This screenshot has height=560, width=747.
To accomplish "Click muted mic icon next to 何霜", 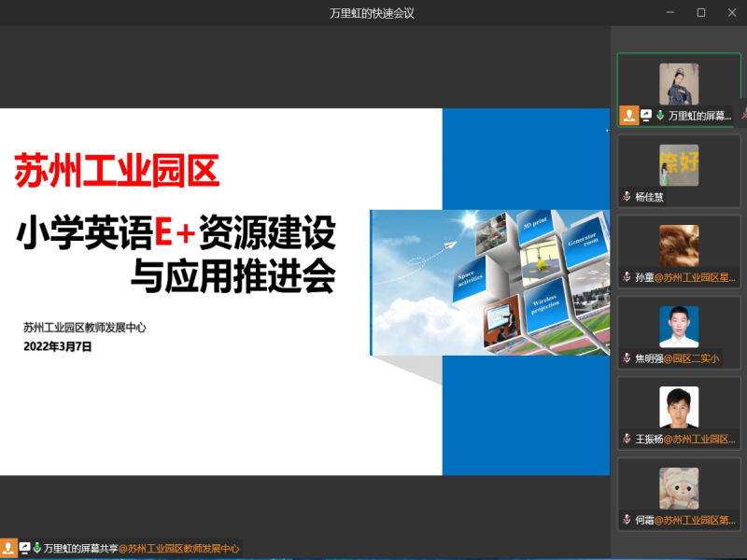I will click(x=627, y=520).
